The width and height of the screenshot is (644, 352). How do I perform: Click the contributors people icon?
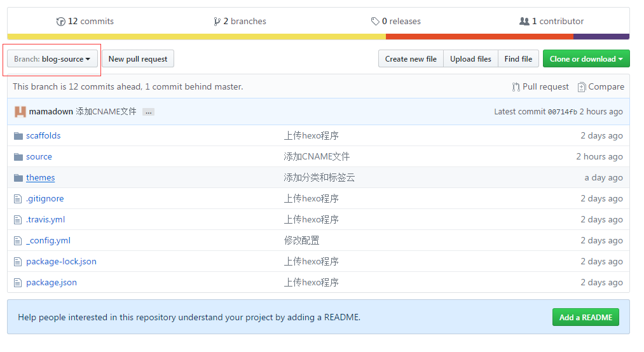(524, 22)
